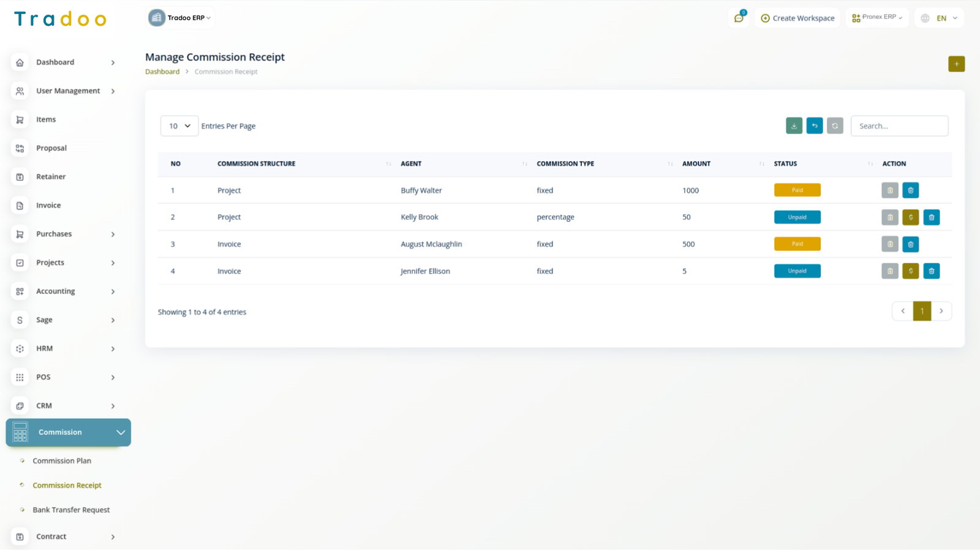Screen dimensions: 980x550
Task: Open the Pronex ERP workspace dropdown
Action: 877,18
